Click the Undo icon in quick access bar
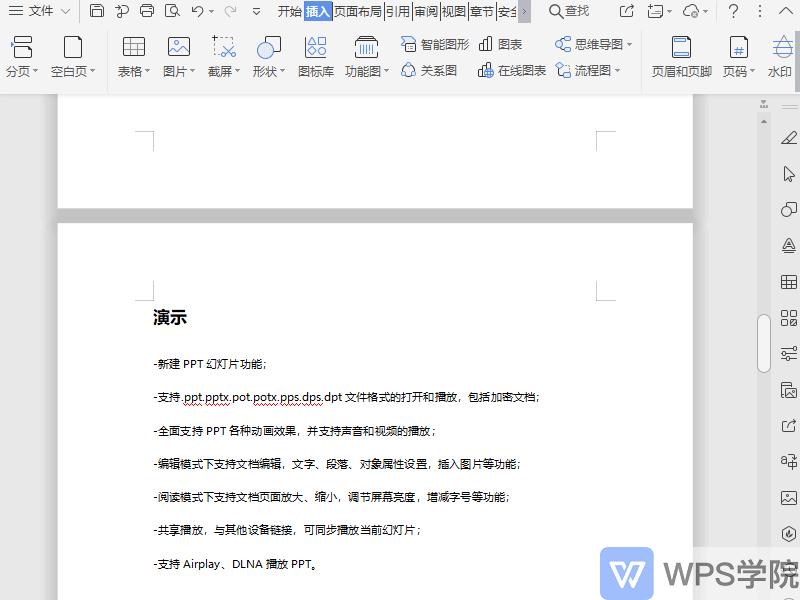 click(196, 10)
